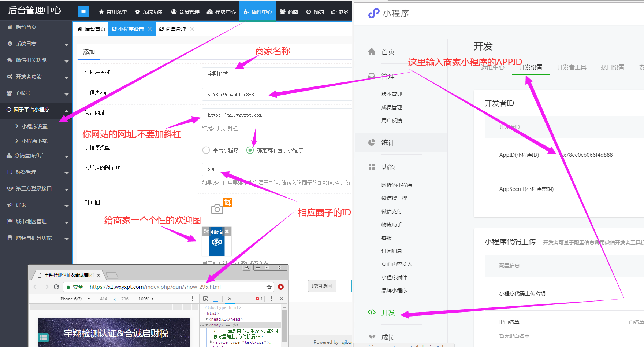Open 版本管理 in the mini program sidebar
The image size is (644, 347).
(391, 94)
